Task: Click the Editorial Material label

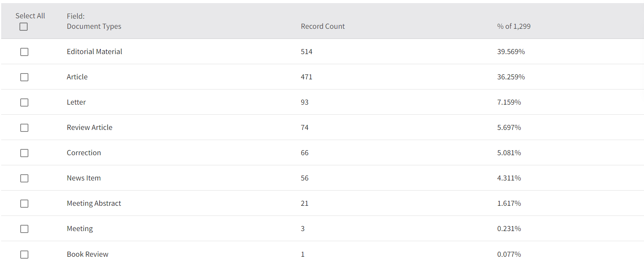Action: coord(94,52)
